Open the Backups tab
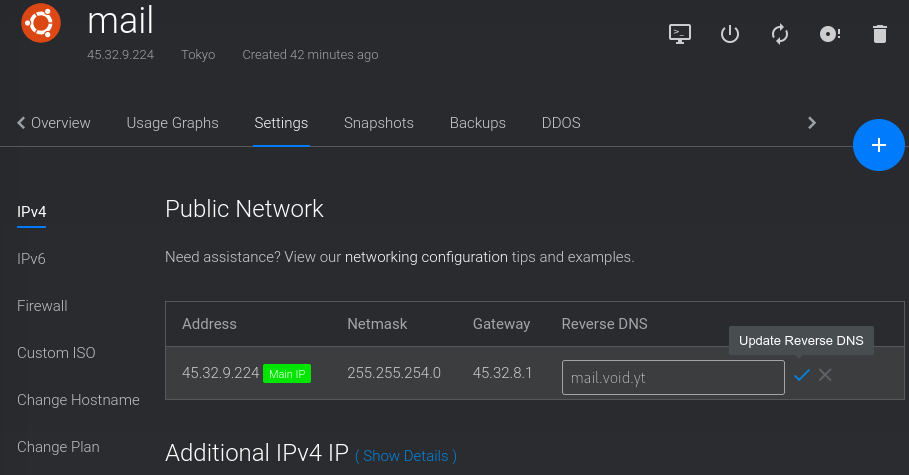Viewport: 909px width, 475px height. [478, 123]
